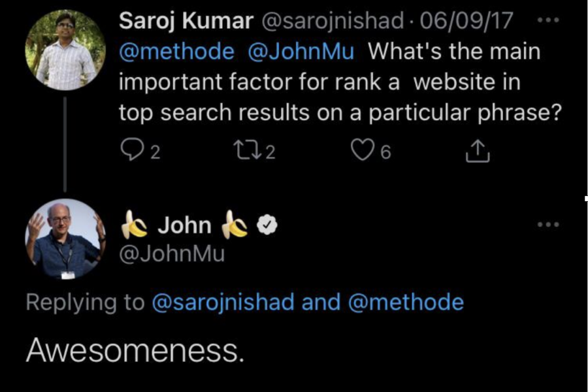The height and width of the screenshot is (392, 588).
Task: Click the Awesomeness reply text
Action: (x=135, y=350)
